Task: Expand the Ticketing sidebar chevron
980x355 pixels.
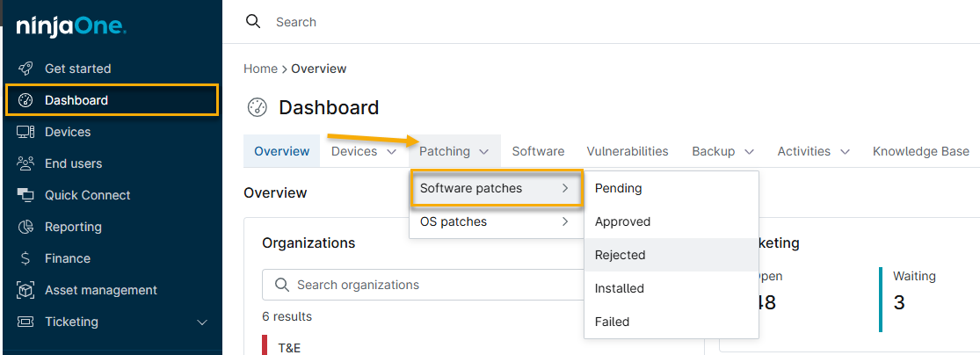Action: (202, 322)
